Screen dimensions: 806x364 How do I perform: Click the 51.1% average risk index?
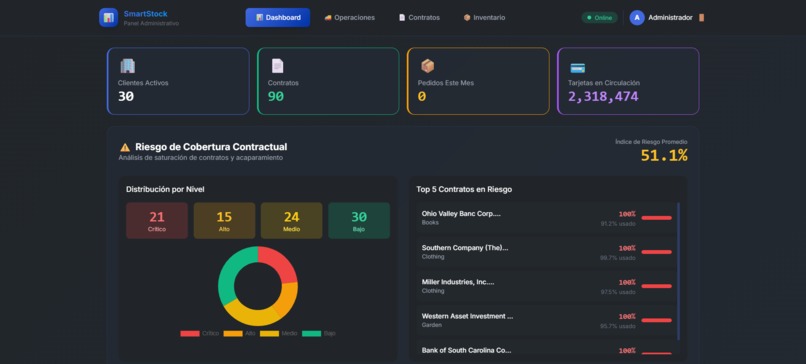664,155
